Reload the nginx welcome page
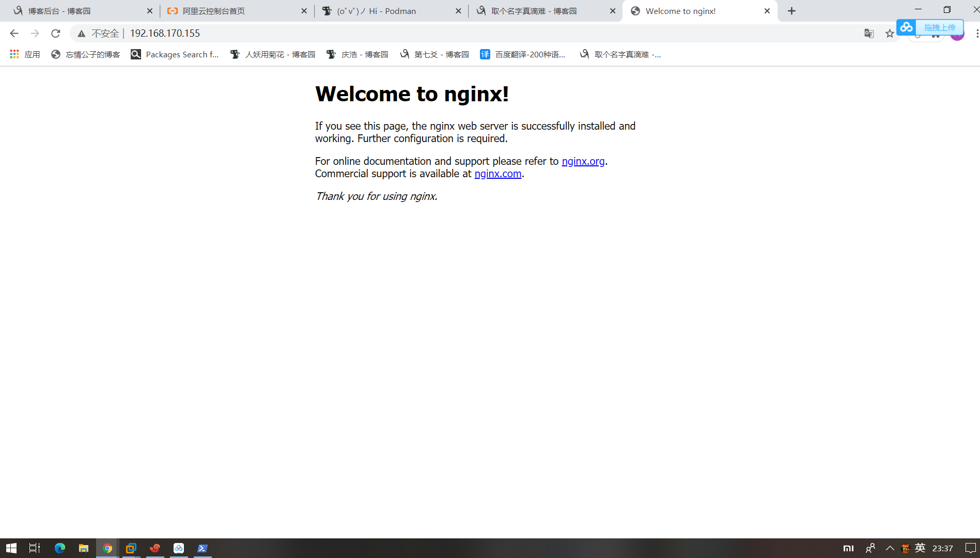980x558 pixels. click(56, 34)
